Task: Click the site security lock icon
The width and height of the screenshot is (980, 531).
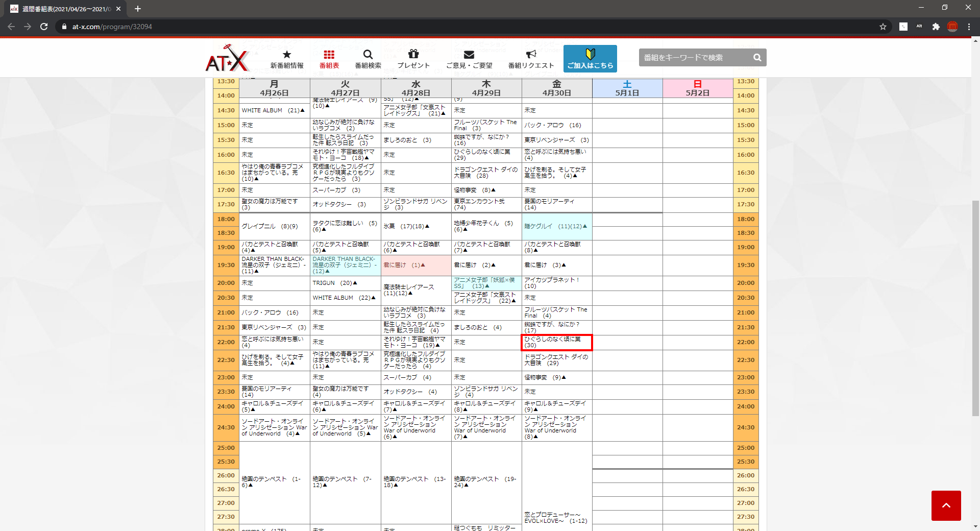Action: (x=64, y=27)
